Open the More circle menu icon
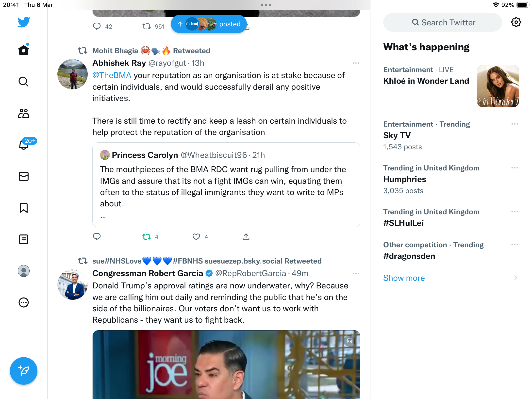Image resolution: width=532 pixels, height=399 pixels. point(24,302)
